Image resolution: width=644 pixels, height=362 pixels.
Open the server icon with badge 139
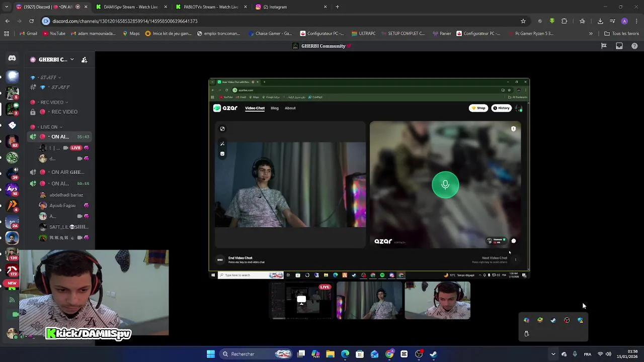point(13,254)
